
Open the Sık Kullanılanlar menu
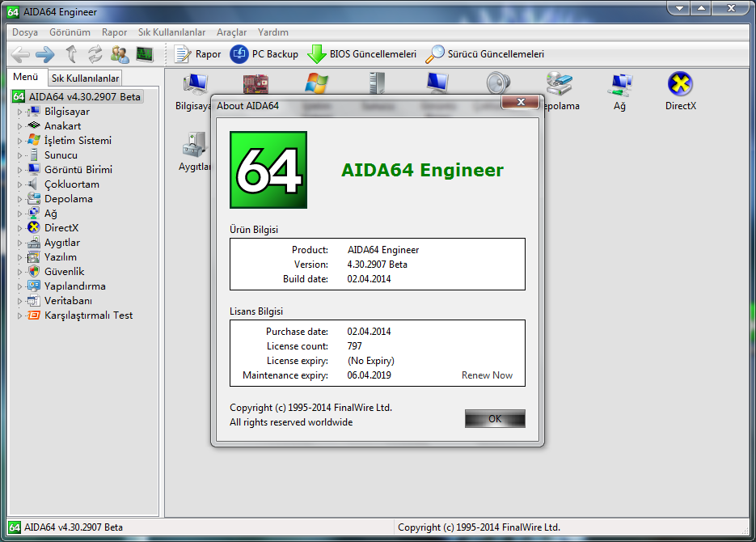click(x=171, y=32)
